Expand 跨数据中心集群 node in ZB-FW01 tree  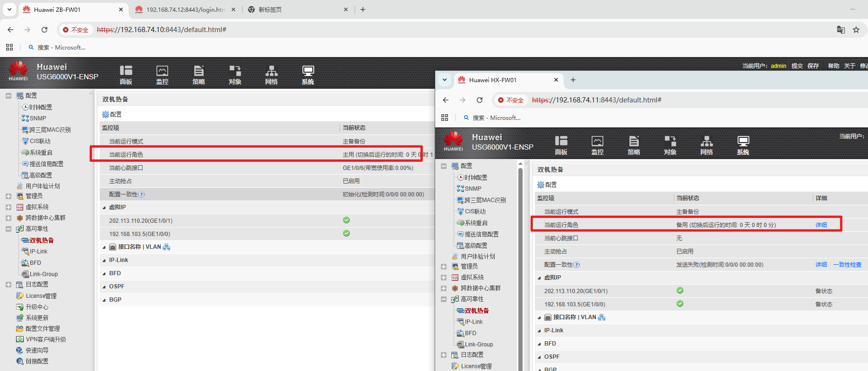(x=9, y=218)
